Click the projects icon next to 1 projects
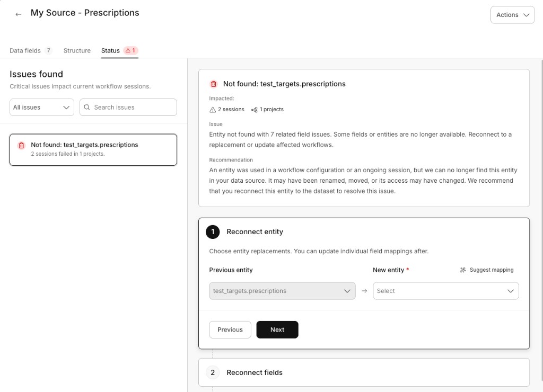The width and height of the screenshot is (543, 392). (x=254, y=110)
